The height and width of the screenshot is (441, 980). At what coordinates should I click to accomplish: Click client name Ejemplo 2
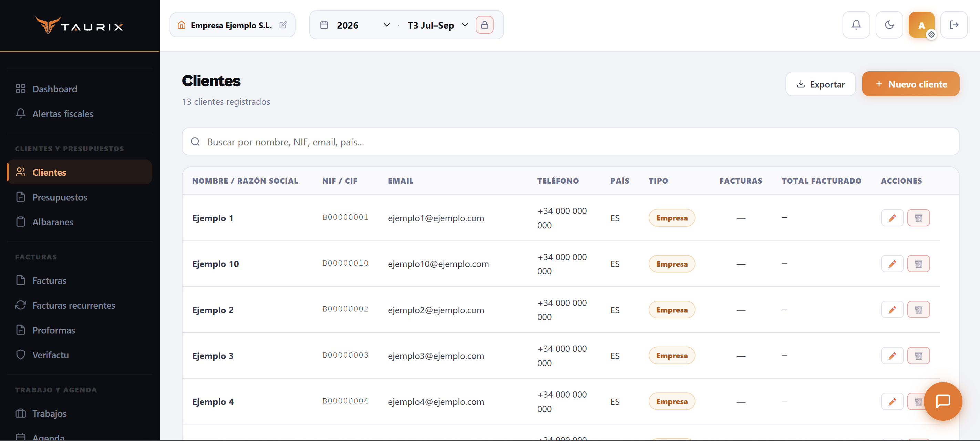pyautogui.click(x=213, y=310)
